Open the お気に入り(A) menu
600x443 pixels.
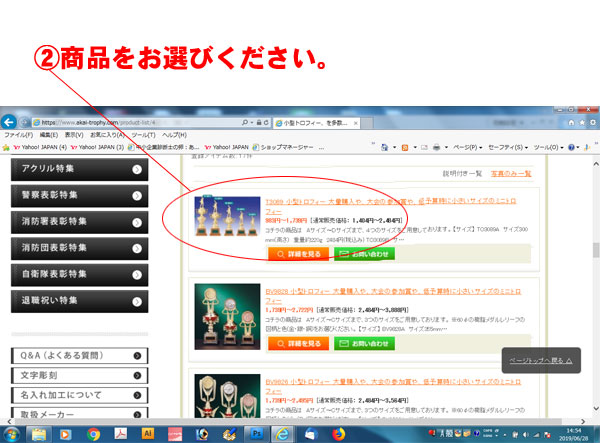[x=105, y=134]
